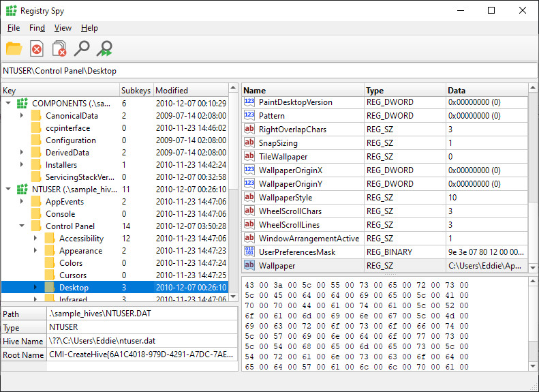Click key tree scrollbar down arrow
Viewport: 539px width, 392px height.
(x=233, y=297)
